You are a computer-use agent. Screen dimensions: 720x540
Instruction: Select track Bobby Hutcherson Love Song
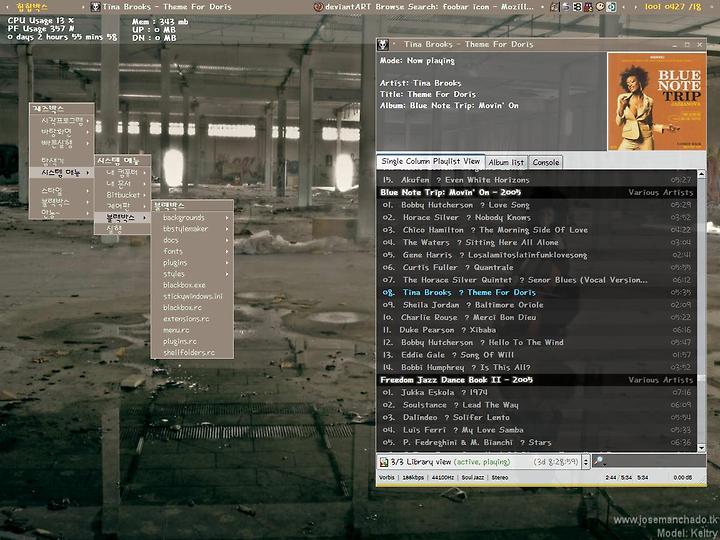[x=536, y=205]
